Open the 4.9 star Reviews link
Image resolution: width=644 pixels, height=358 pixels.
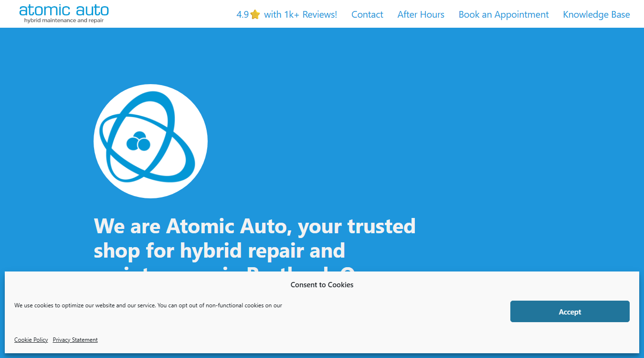pyautogui.click(x=286, y=14)
